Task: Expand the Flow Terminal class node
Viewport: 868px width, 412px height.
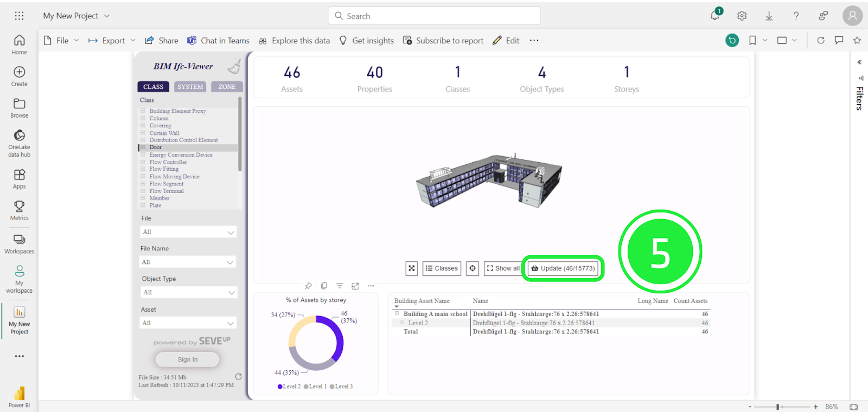Action: pyautogui.click(x=143, y=191)
